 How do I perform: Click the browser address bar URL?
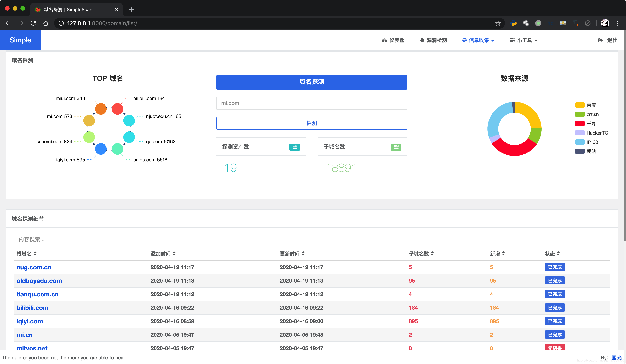[x=102, y=23]
